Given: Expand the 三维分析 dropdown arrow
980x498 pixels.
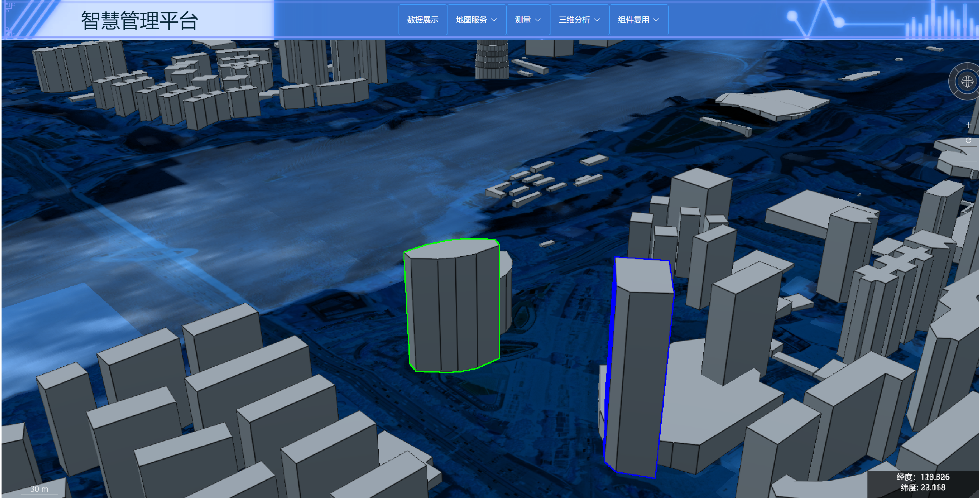Looking at the screenshot, I should coord(596,20).
